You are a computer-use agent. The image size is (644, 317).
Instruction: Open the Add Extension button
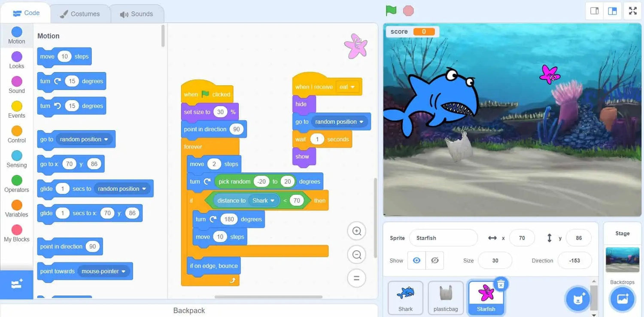point(16,284)
